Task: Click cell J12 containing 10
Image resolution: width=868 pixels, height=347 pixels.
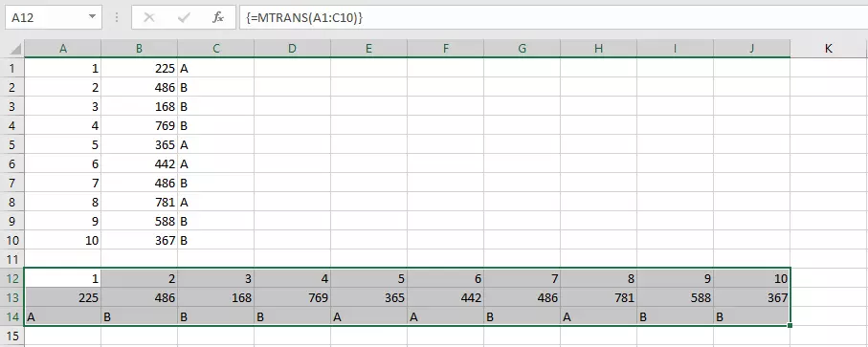Action: pos(752,278)
